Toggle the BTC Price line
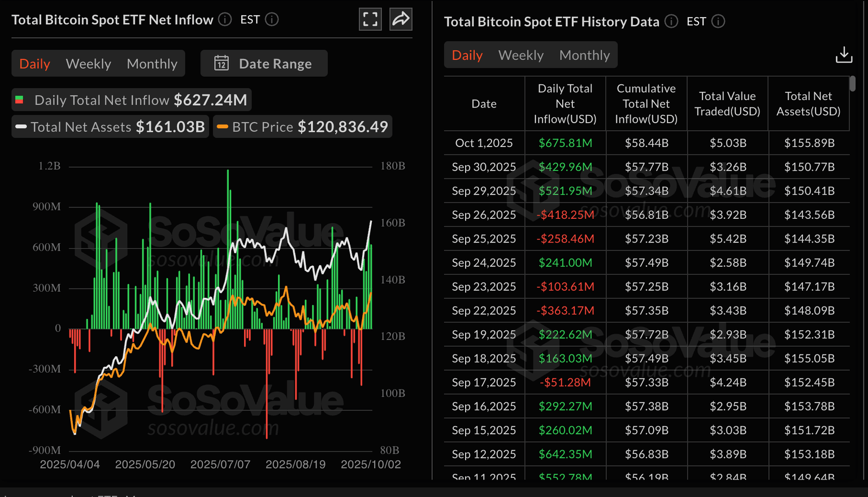Image resolution: width=868 pixels, height=497 pixels. (x=303, y=127)
